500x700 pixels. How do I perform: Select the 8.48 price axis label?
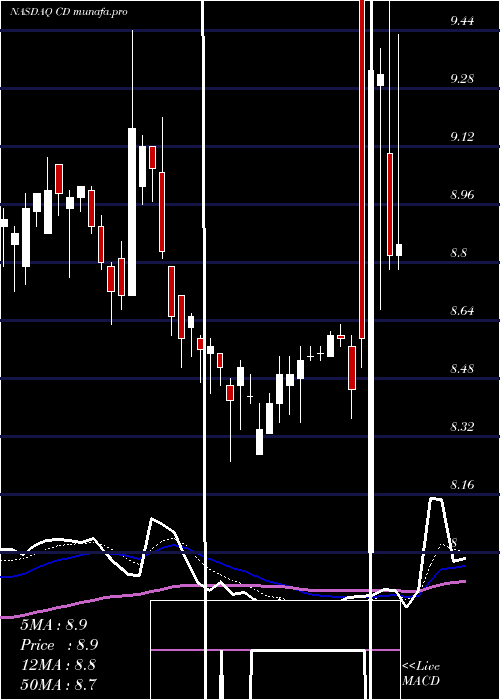462,369
